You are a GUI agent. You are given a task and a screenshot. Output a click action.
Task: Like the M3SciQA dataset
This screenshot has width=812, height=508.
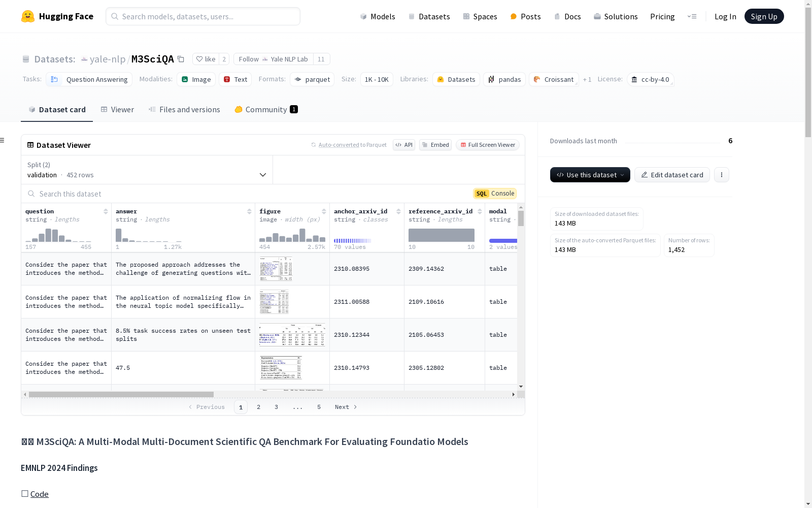pyautogui.click(x=206, y=59)
